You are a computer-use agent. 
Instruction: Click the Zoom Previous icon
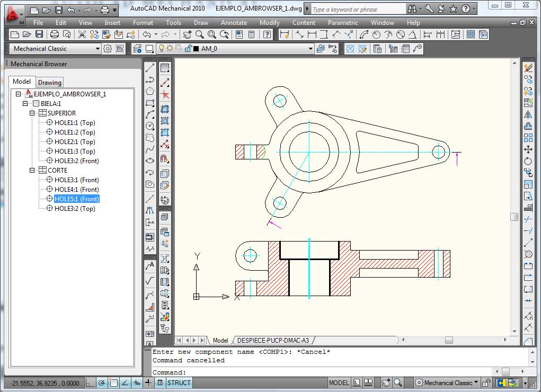(x=224, y=34)
